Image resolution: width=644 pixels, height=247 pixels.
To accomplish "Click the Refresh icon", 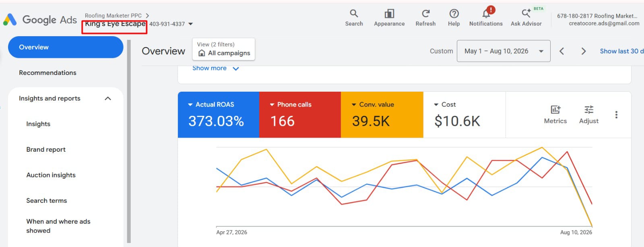I will tap(425, 14).
